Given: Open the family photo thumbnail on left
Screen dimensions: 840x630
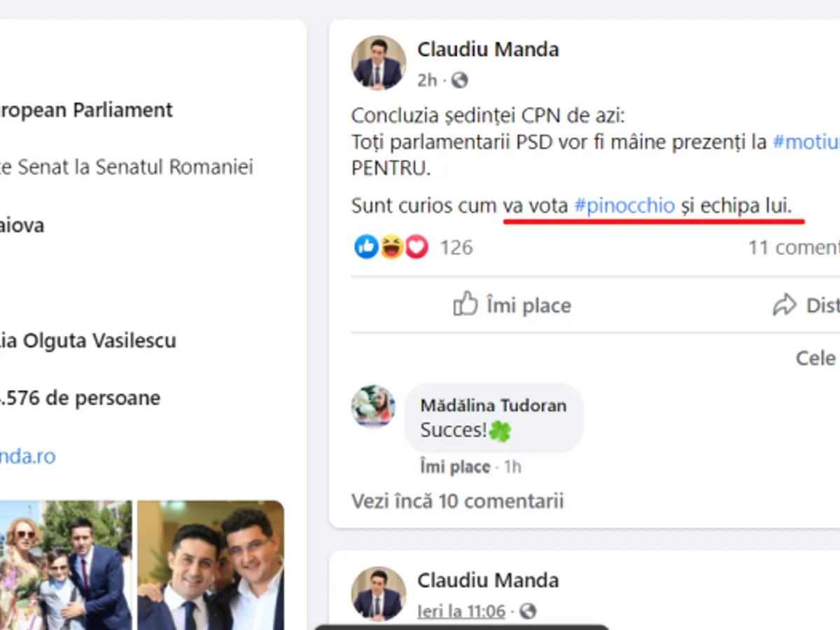Looking at the screenshot, I should [x=66, y=565].
